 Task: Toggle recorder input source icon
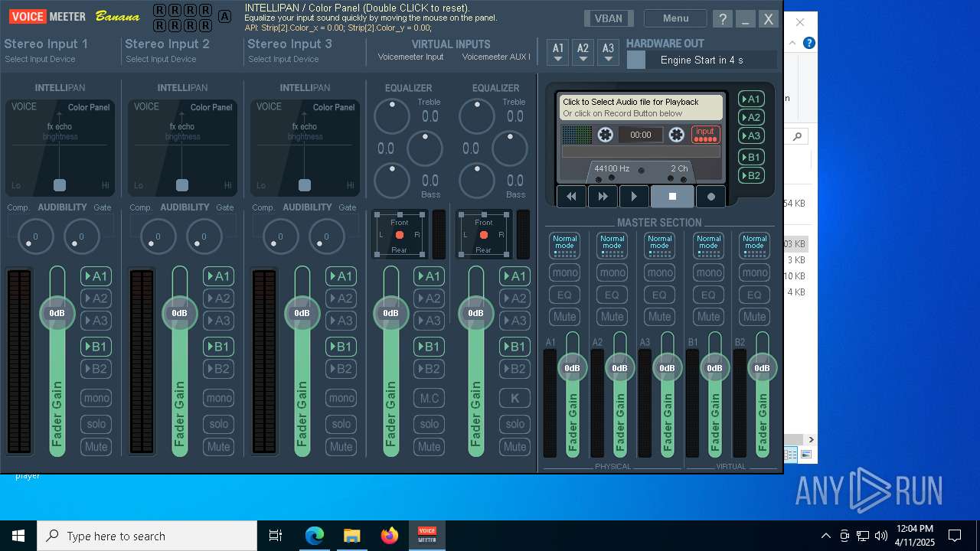click(705, 135)
